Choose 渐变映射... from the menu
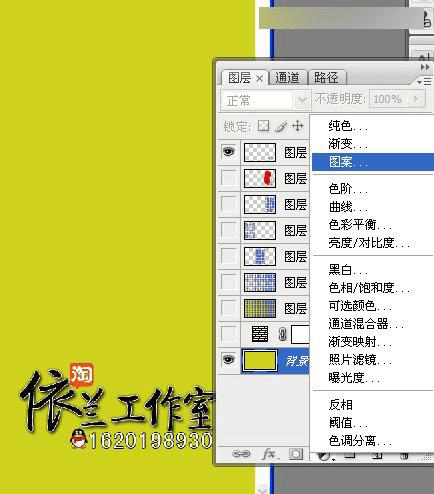The width and height of the screenshot is (434, 494). tap(373, 342)
